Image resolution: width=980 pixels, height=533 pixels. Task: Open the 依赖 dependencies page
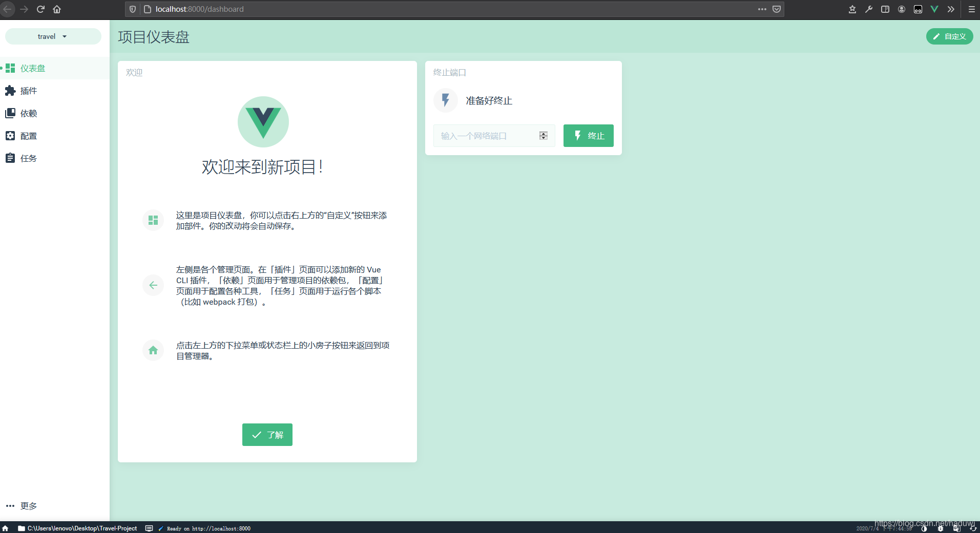pyautogui.click(x=54, y=113)
